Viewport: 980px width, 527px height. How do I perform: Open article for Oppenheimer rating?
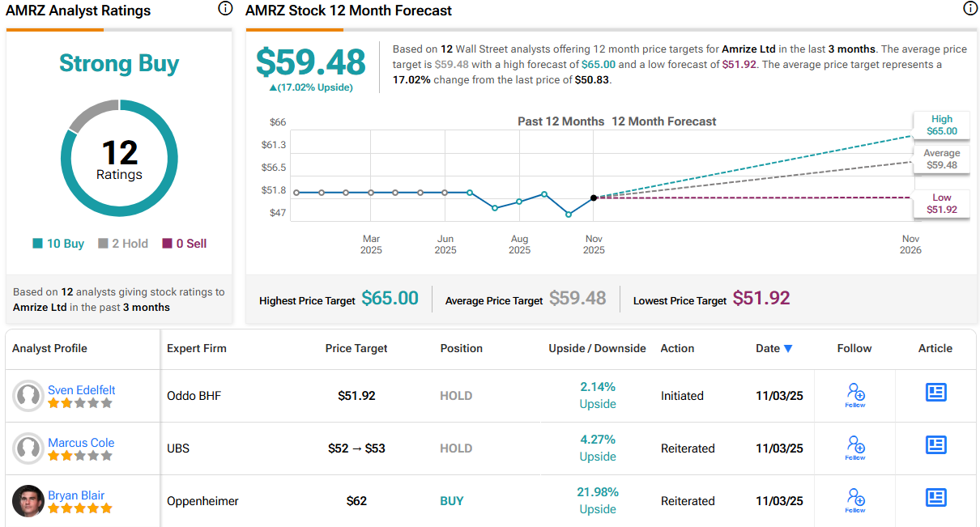(x=935, y=497)
